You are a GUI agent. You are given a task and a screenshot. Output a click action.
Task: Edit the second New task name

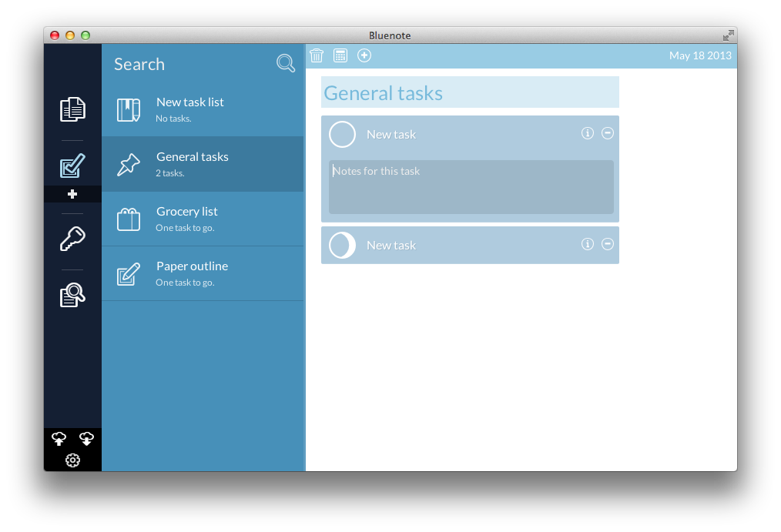pos(391,246)
